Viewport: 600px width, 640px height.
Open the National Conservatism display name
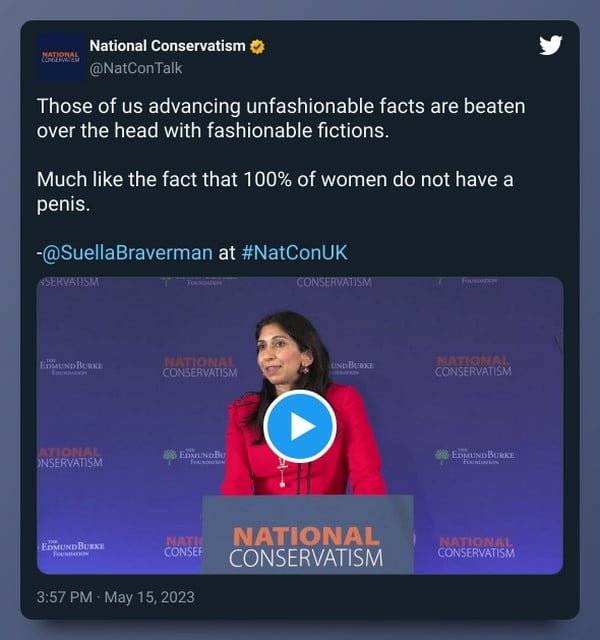(x=167, y=46)
